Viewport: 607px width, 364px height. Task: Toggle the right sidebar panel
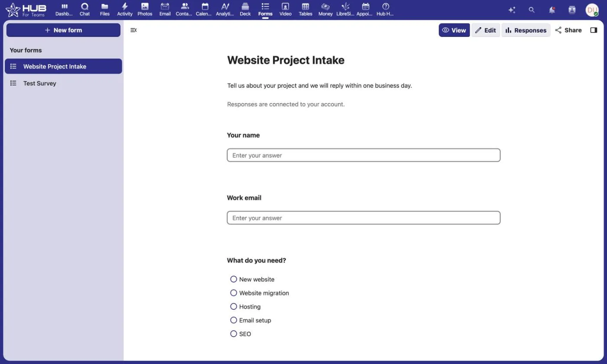click(594, 30)
